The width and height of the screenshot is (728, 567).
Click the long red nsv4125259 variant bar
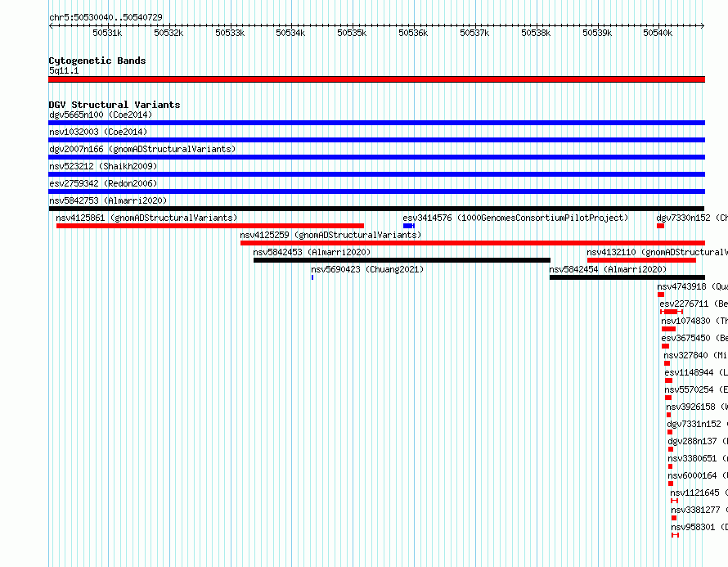click(x=473, y=243)
